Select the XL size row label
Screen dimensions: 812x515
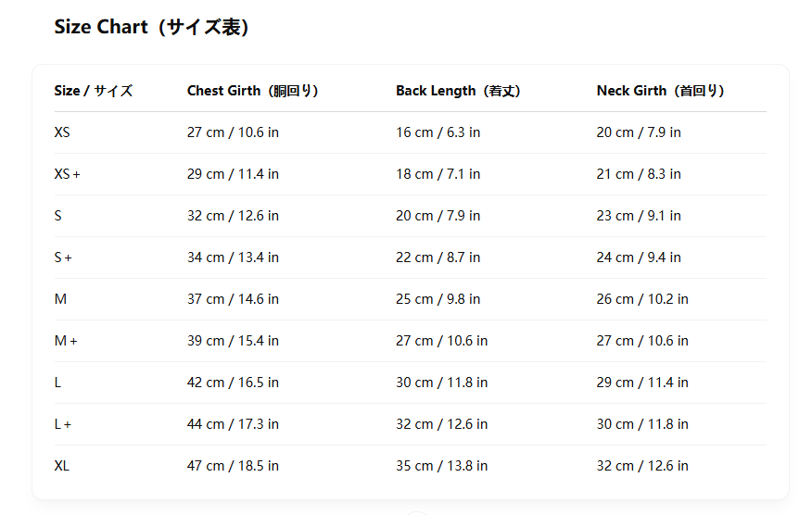tap(62, 466)
